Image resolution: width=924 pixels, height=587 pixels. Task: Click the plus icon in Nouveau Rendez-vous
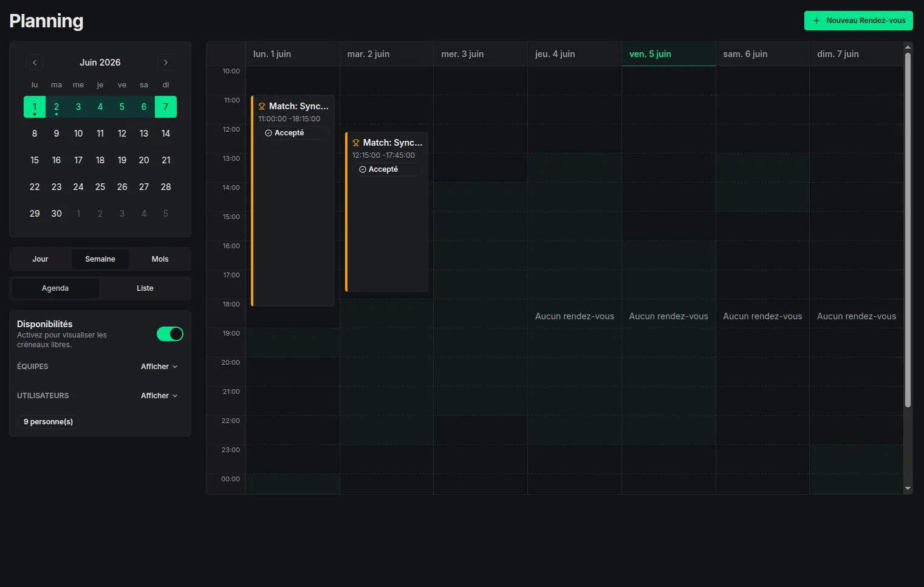pos(816,21)
